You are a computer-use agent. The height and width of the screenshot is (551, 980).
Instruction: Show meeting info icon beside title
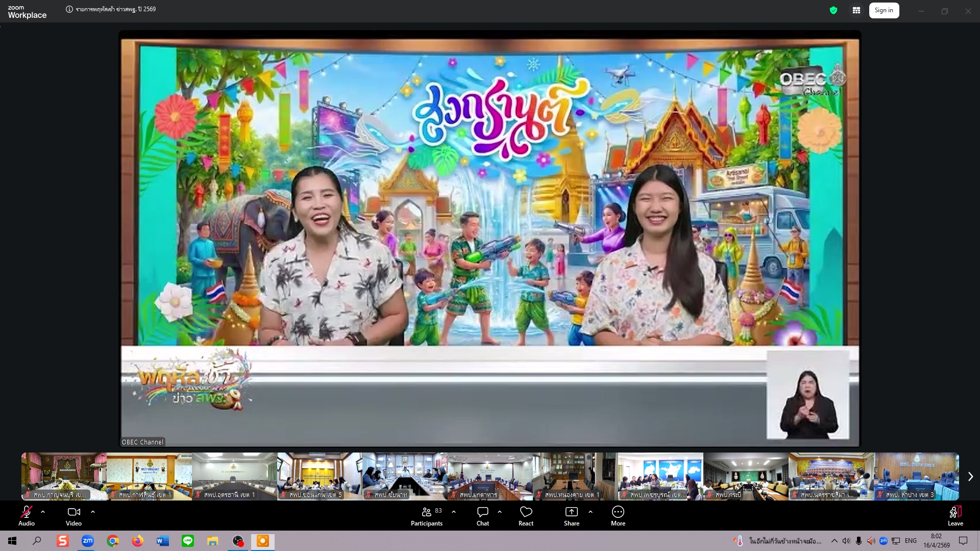(x=69, y=9)
